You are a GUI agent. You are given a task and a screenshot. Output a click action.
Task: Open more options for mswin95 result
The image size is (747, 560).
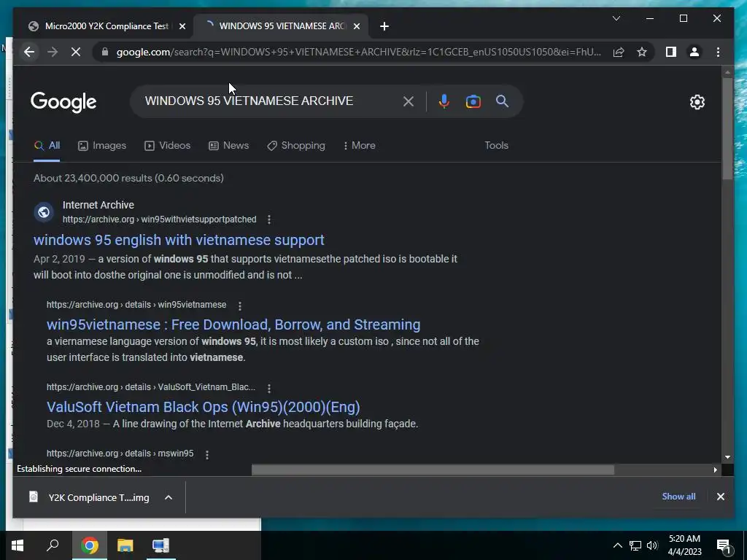[206, 455]
